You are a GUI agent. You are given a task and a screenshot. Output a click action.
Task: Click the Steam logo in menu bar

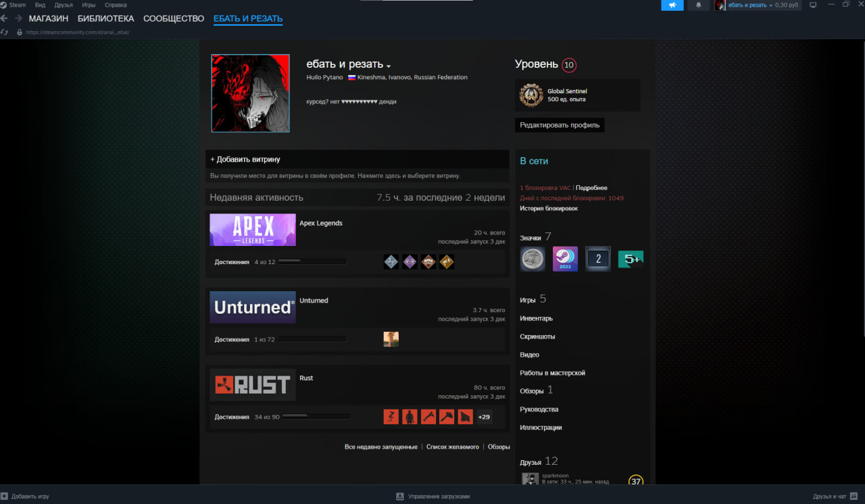pyautogui.click(x=3, y=5)
